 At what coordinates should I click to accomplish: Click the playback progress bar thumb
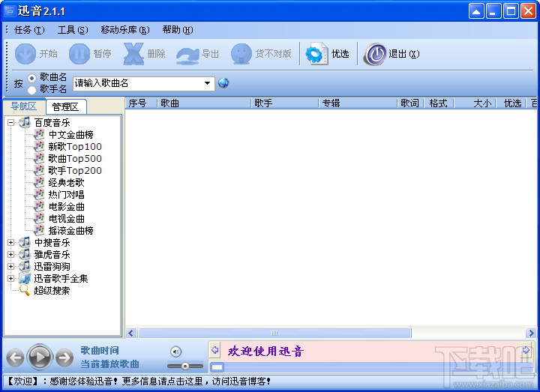(x=217, y=367)
